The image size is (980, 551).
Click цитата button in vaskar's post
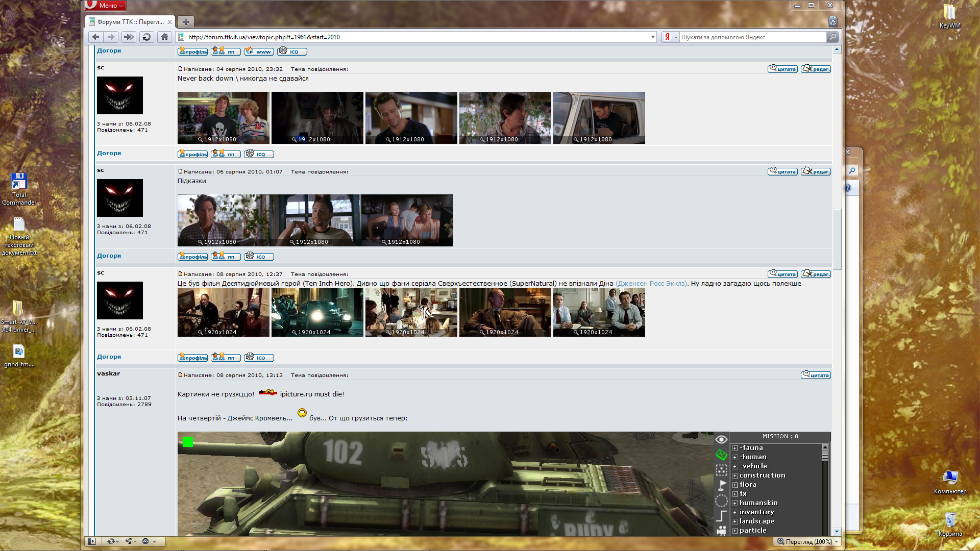[816, 375]
